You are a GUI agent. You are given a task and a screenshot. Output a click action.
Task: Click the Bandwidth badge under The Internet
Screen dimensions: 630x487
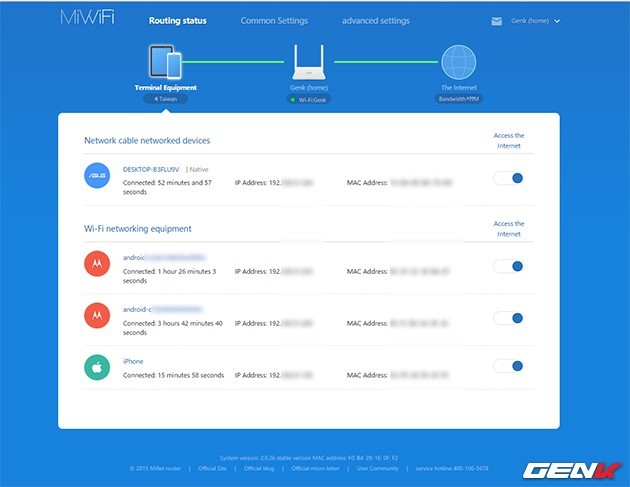pyautogui.click(x=458, y=99)
